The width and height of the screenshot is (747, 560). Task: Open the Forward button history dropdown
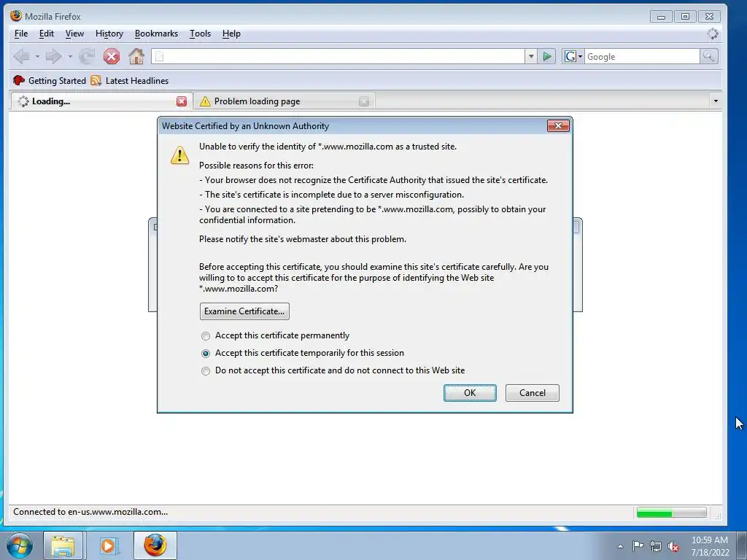coord(70,57)
